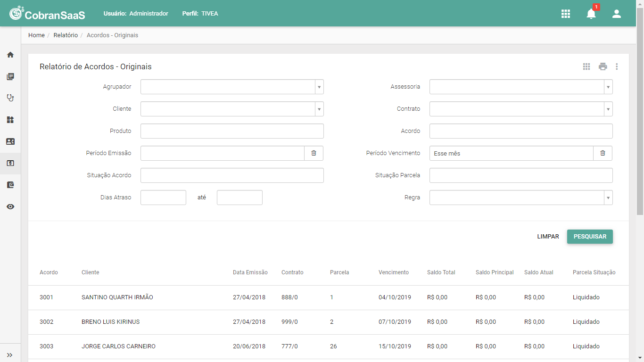Focus the Acordo input field

(x=521, y=131)
